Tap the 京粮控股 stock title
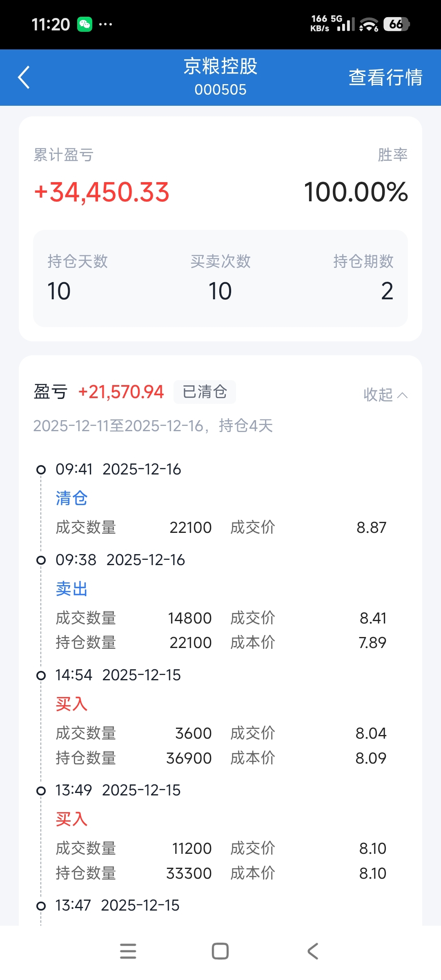 point(220,67)
